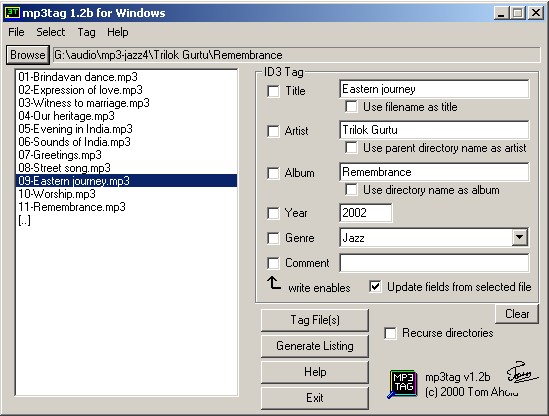Click into the Title text field

tap(434, 89)
